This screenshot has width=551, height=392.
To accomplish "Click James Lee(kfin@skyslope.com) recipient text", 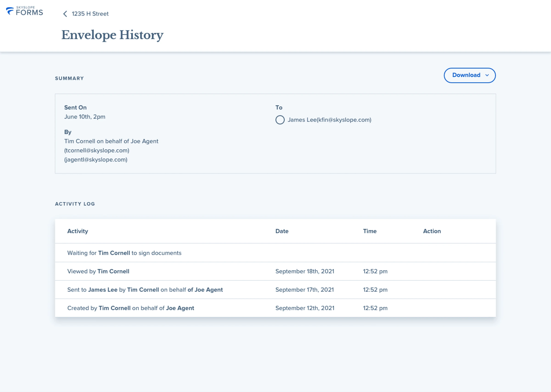I will coord(329,120).
